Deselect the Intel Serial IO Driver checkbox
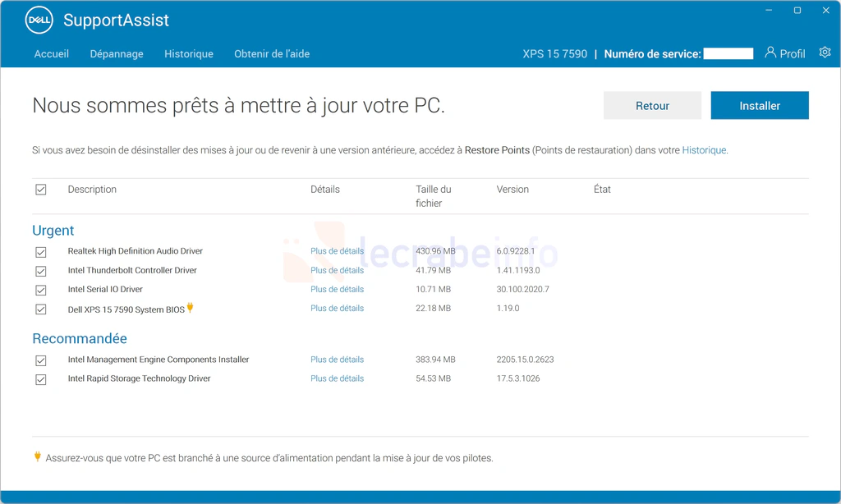The image size is (841, 504). pyautogui.click(x=41, y=290)
